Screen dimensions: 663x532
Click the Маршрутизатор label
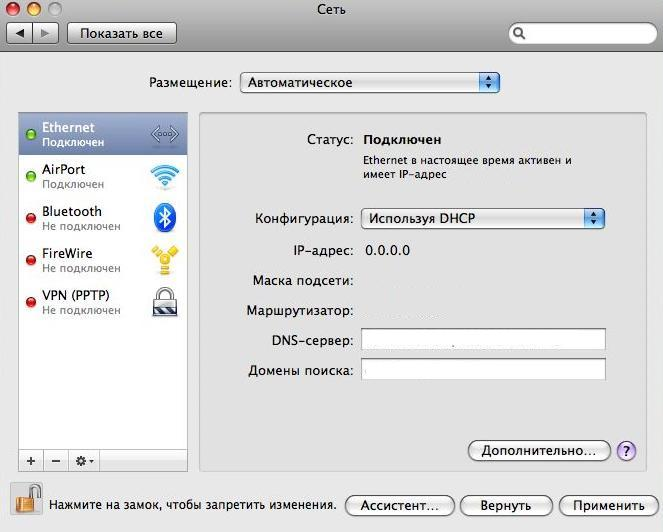300,311
